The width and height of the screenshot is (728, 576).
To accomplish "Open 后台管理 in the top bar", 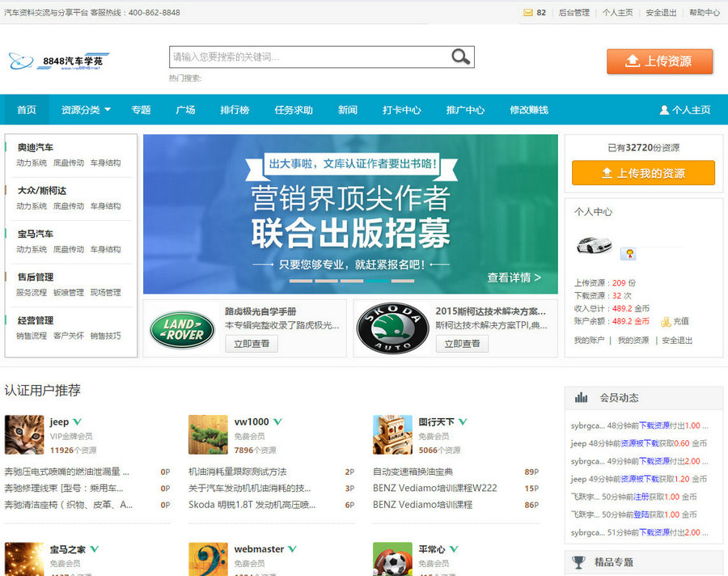I will click(574, 13).
